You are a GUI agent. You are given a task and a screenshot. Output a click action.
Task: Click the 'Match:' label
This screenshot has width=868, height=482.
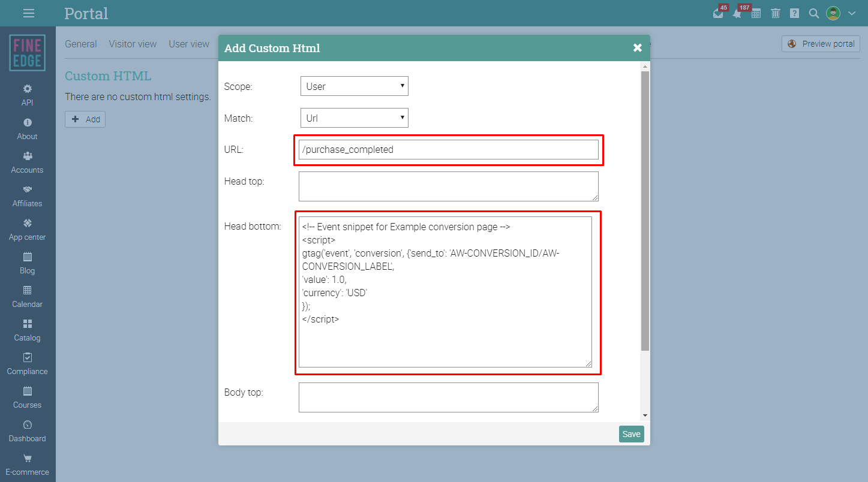(x=239, y=118)
